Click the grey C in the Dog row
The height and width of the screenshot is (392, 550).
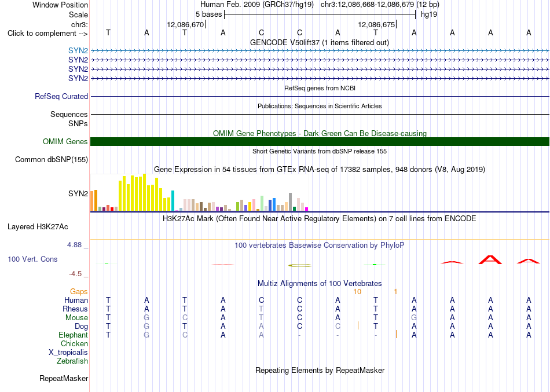click(x=338, y=327)
